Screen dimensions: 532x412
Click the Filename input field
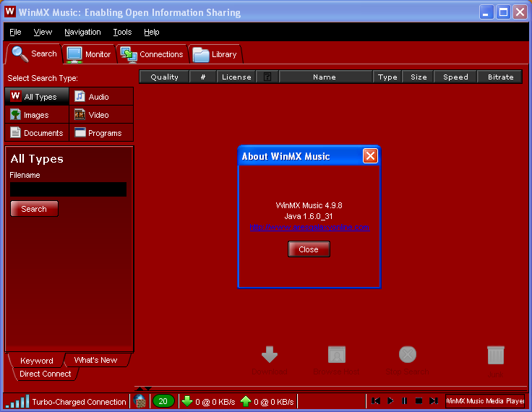68,189
